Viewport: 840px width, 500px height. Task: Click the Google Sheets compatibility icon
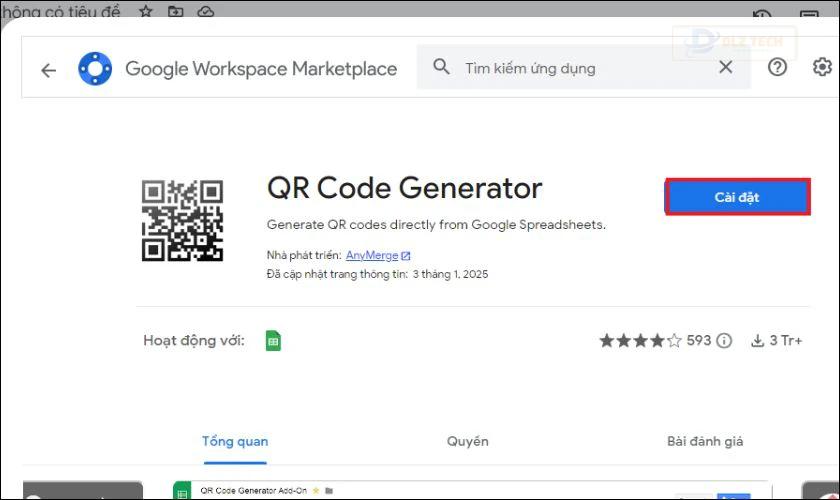[x=273, y=341]
